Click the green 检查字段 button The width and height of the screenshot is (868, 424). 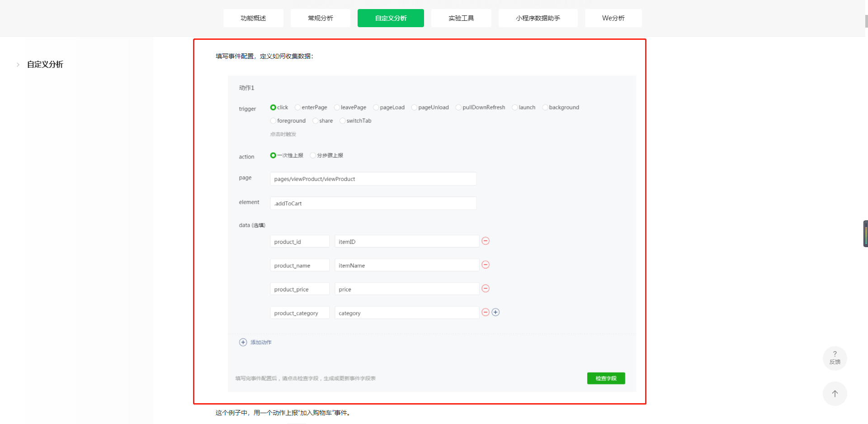606,378
